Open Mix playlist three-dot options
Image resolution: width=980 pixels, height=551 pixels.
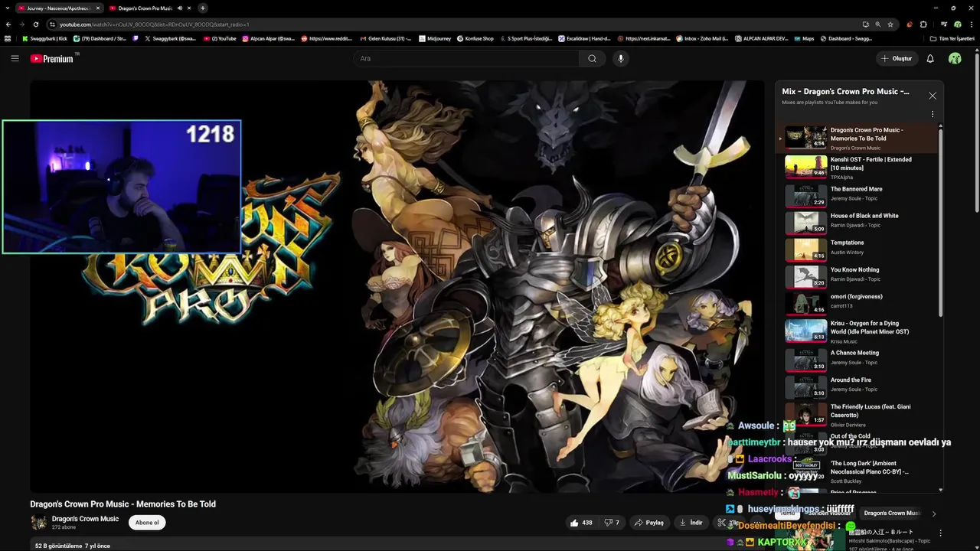tap(933, 114)
